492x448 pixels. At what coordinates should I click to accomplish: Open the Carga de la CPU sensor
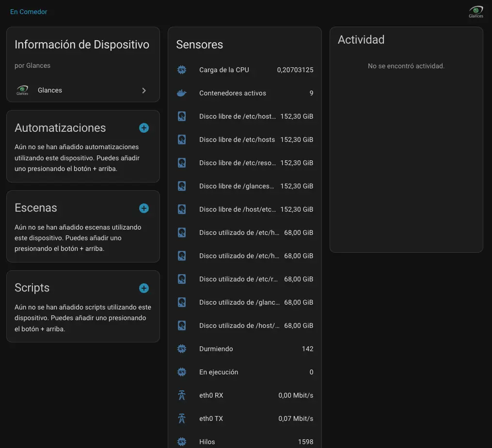click(224, 70)
